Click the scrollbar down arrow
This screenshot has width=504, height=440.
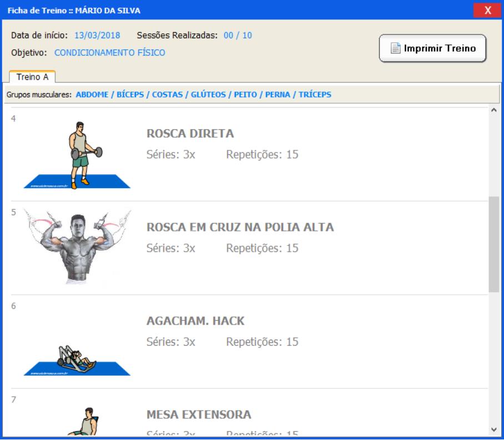[494, 429]
